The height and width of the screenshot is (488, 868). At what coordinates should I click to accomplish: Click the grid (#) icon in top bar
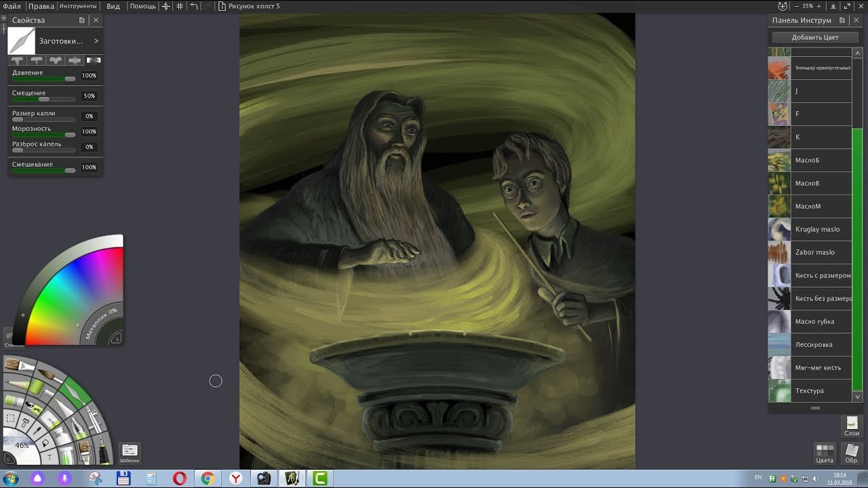(x=180, y=6)
